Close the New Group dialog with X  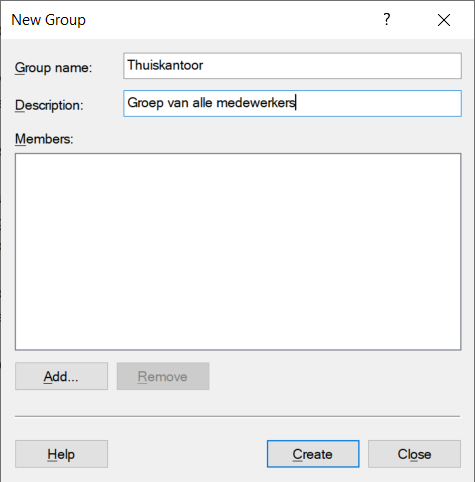click(x=444, y=20)
